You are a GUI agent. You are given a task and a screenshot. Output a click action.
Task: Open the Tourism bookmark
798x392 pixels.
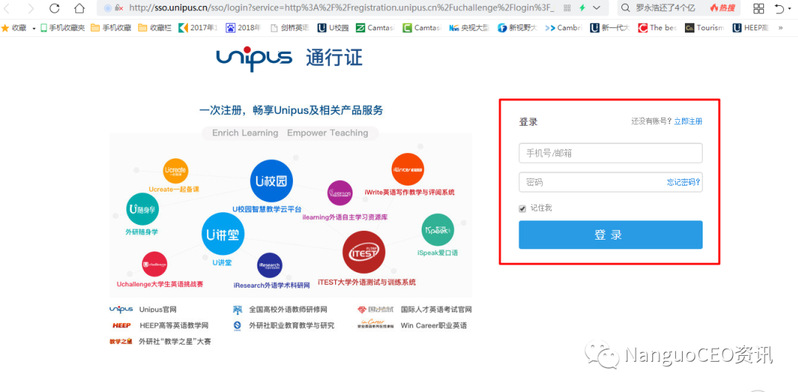coord(704,28)
